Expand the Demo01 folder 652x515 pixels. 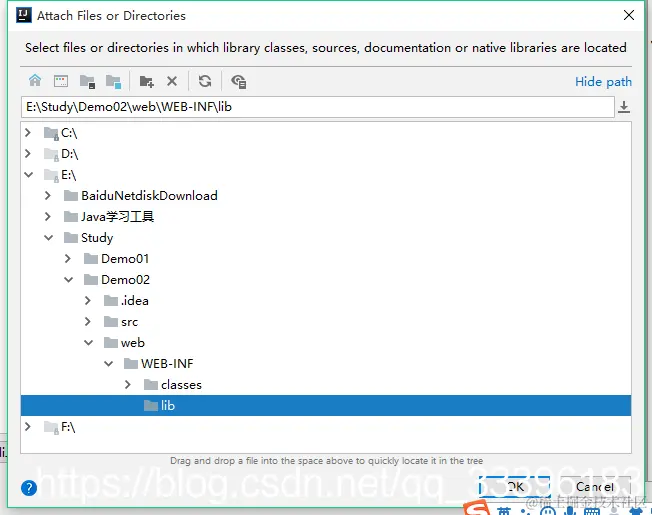pos(68,259)
